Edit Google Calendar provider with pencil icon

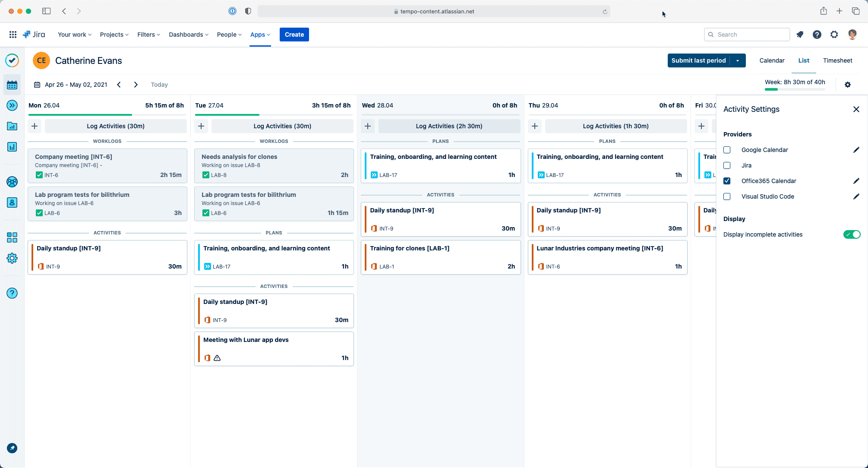(x=856, y=150)
